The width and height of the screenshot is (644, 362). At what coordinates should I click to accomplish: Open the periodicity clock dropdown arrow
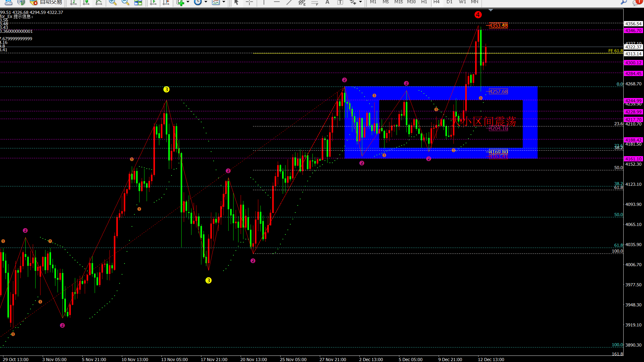point(206,2)
